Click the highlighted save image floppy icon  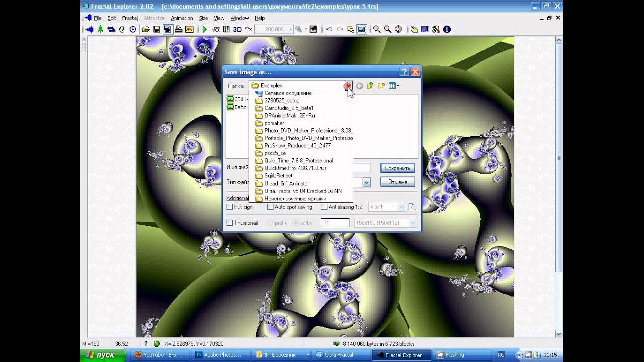(x=168, y=29)
